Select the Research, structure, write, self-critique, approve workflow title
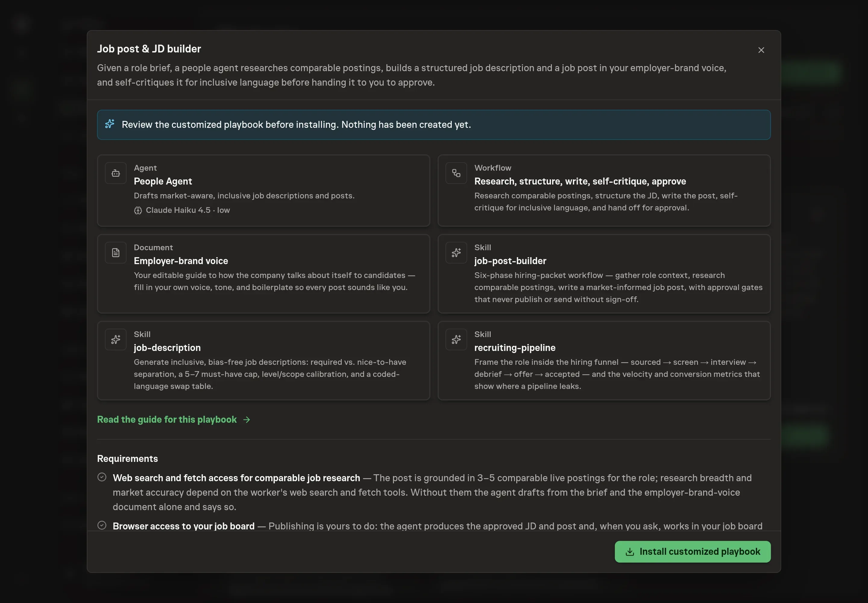The width and height of the screenshot is (868, 603). point(580,182)
